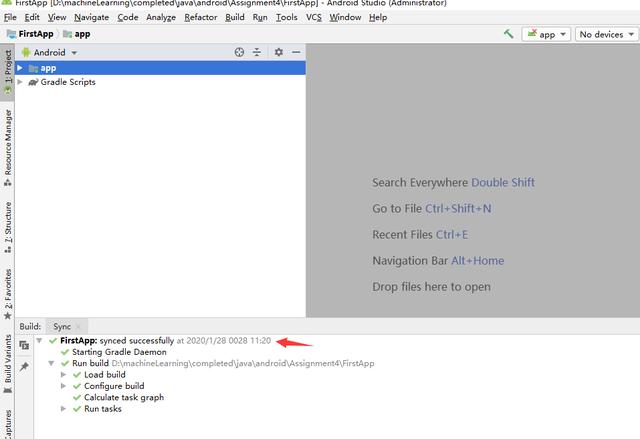
Task: Click the locate opened file target icon
Action: 239,52
